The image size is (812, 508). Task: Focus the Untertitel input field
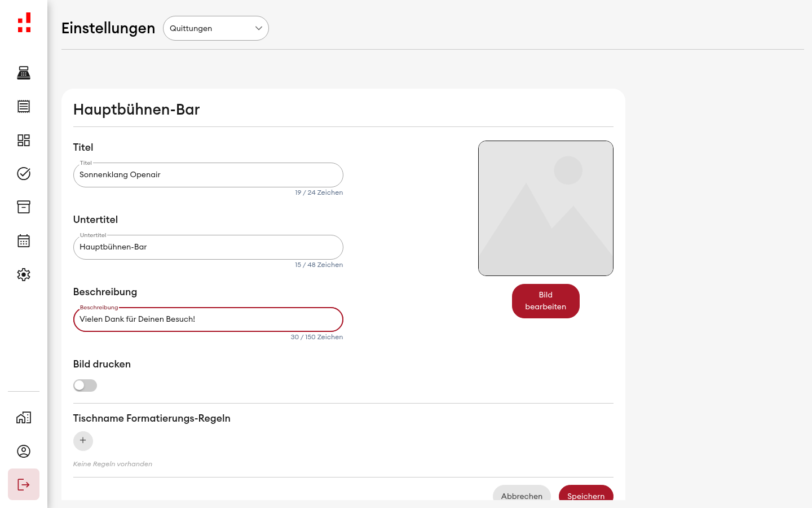208,247
